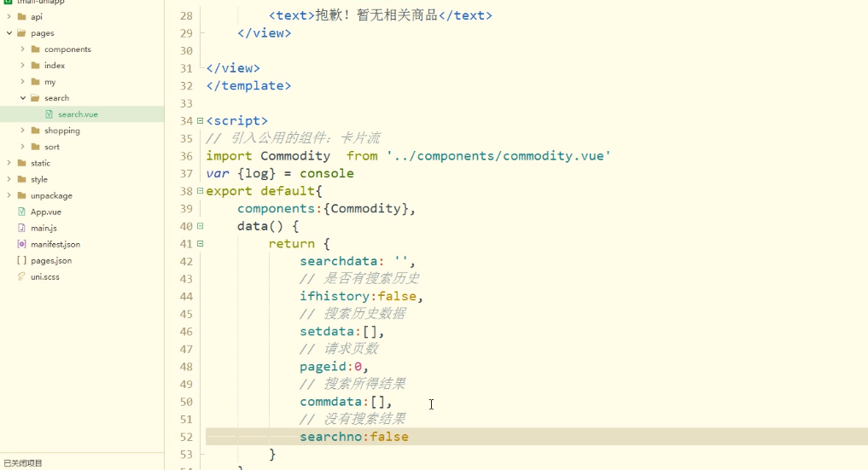Open uni.scss from the project tree
This screenshot has height=470, width=868.
pos(45,277)
